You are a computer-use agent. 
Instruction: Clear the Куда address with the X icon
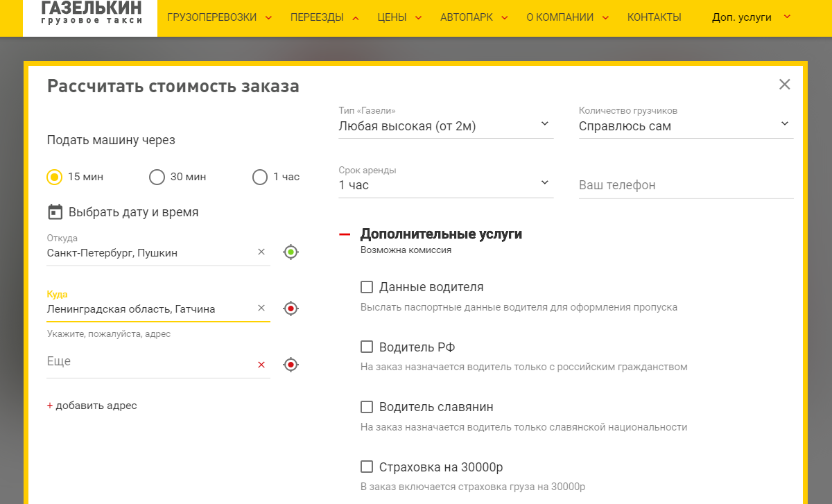click(261, 309)
